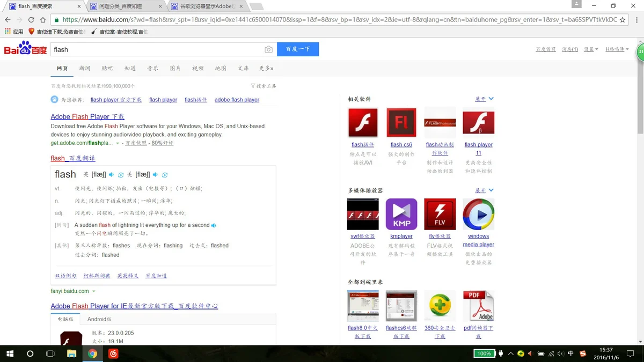Select 网页 search tab
644x362 pixels.
click(63, 69)
